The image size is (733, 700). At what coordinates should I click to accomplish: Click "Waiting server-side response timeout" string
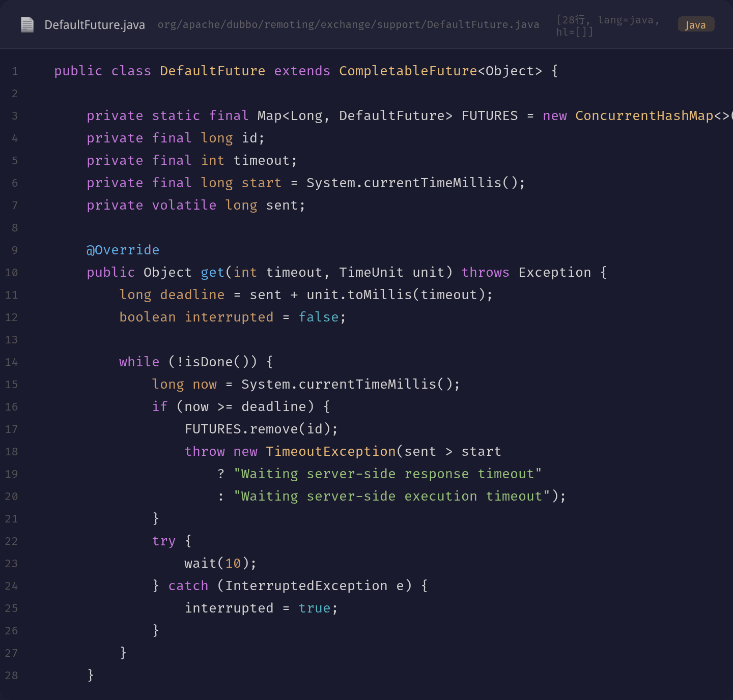click(x=387, y=474)
